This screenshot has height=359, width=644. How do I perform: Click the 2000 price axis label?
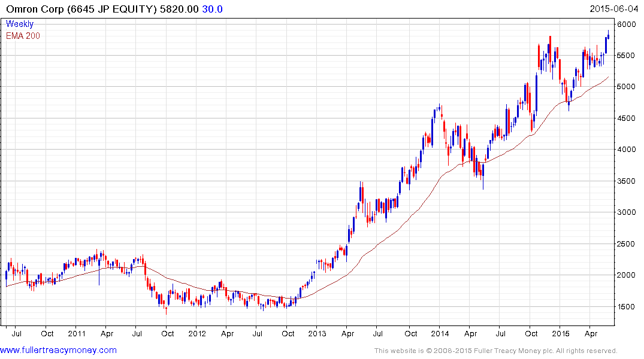pyautogui.click(x=627, y=275)
